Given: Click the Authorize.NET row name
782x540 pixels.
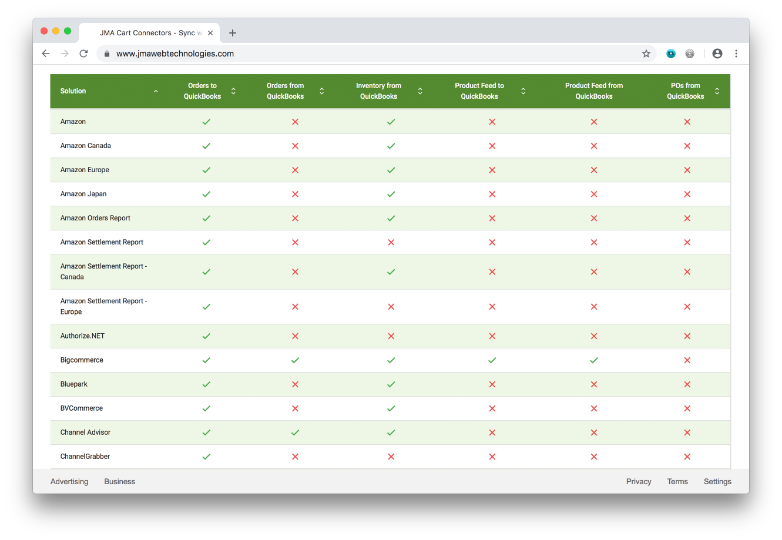Looking at the screenshot, I should click(82, 336).
